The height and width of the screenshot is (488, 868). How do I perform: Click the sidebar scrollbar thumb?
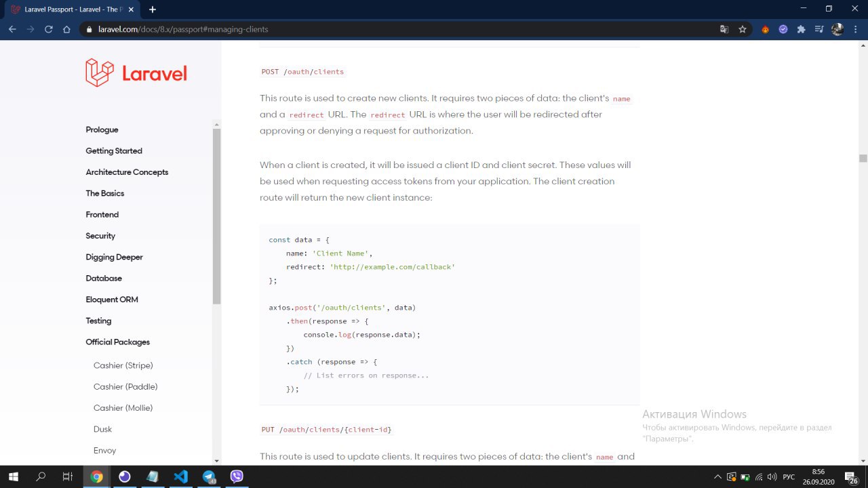coord(217,216)
